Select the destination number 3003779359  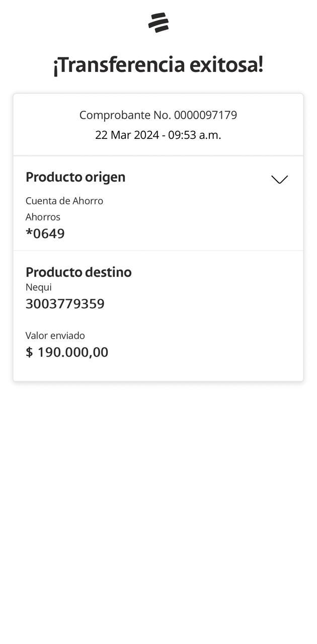coord(65,304)
